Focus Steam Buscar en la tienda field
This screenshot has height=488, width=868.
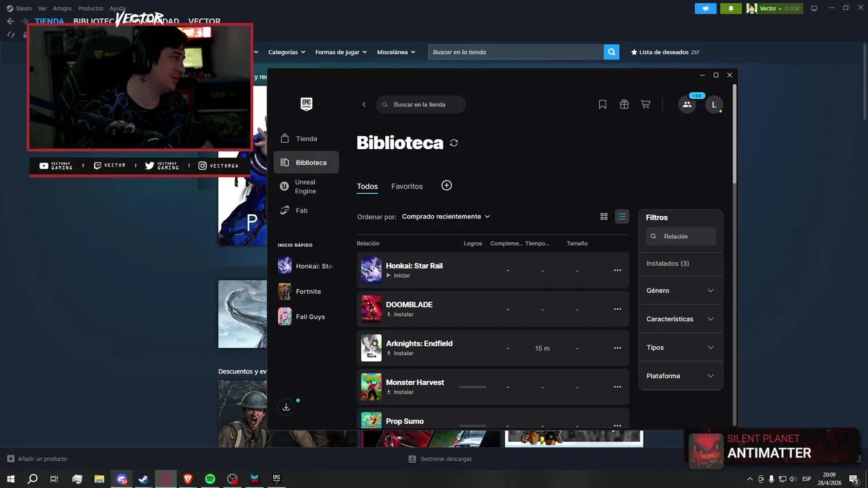515,52
